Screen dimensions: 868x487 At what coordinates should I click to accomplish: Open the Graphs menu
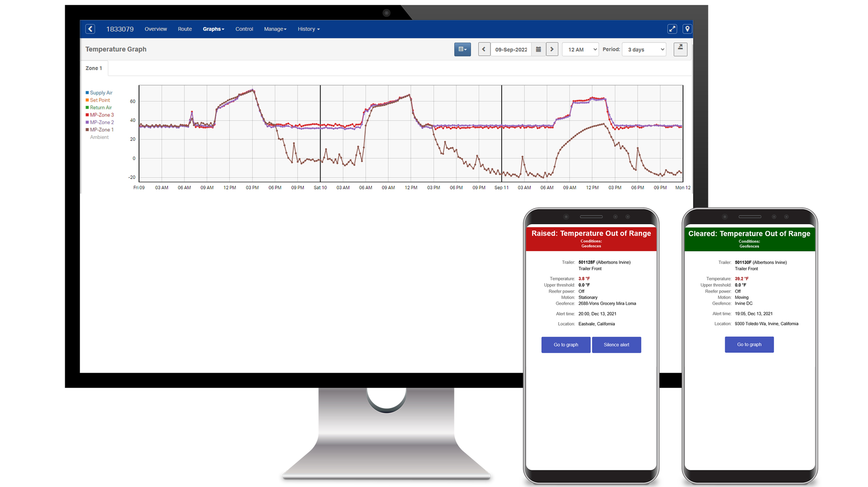tap(213, 28)
